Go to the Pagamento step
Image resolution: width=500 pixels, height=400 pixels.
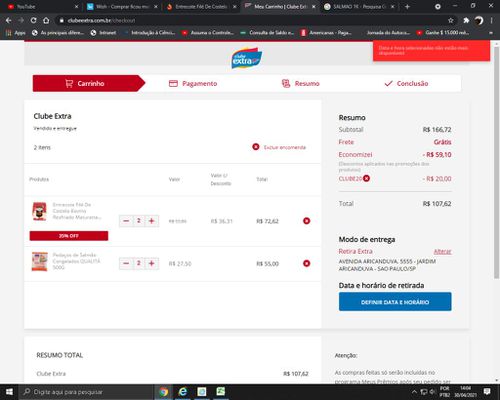(193, 83)
